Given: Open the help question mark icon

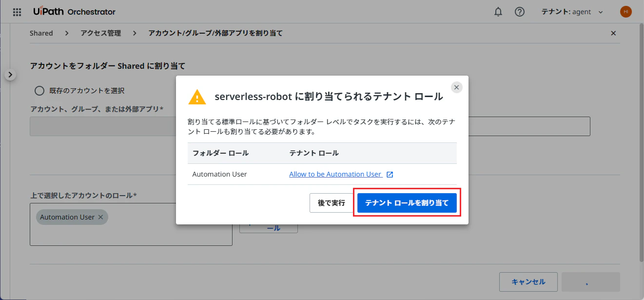Looking at the screenshot, I should tap(520, 12).
